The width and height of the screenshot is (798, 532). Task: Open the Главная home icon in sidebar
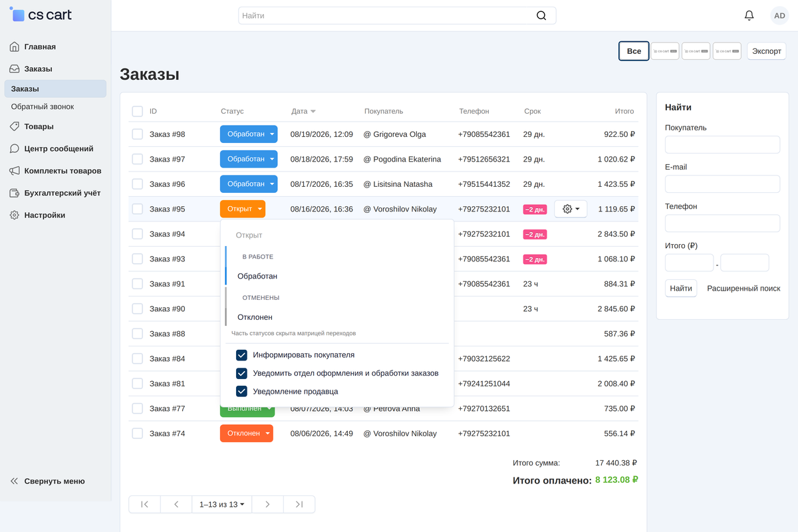(15, 47)
